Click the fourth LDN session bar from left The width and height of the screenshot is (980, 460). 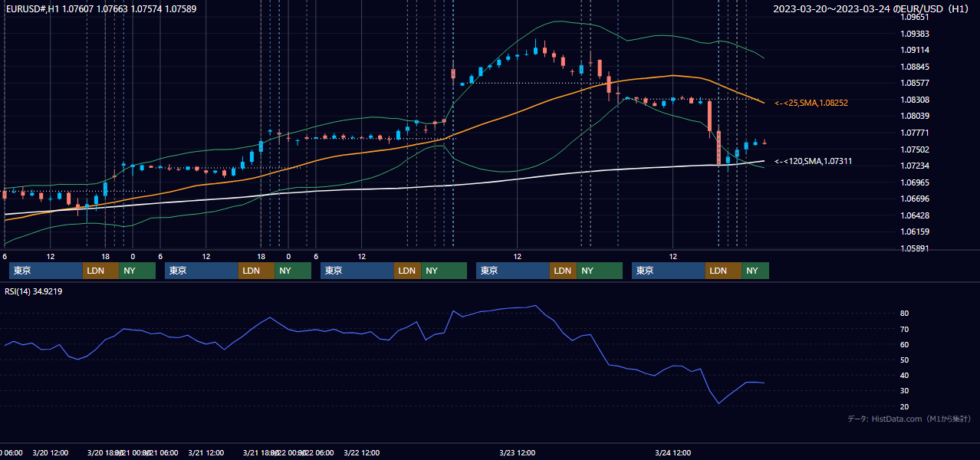[564, 271]
